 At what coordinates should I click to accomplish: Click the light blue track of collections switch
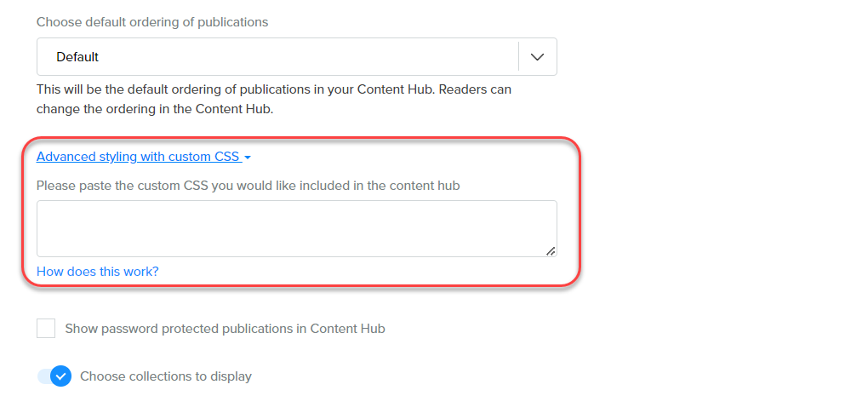[x=43, y=376]
